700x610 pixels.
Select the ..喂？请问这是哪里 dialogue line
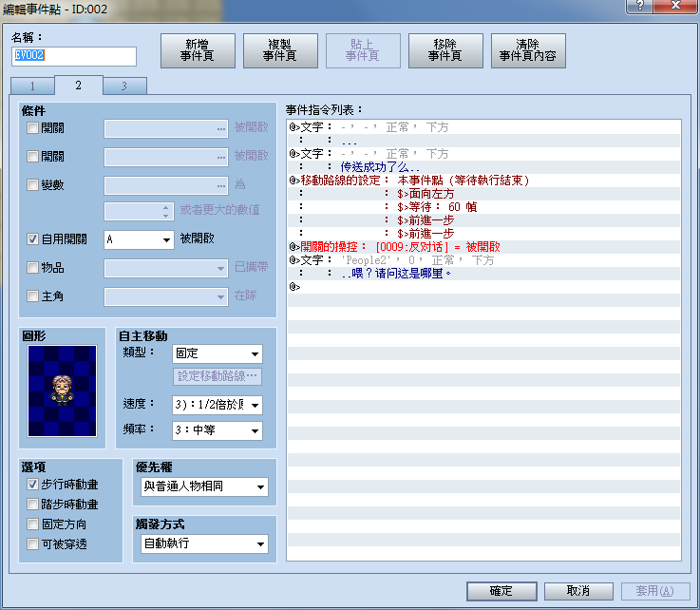click(x=484, y=274)
